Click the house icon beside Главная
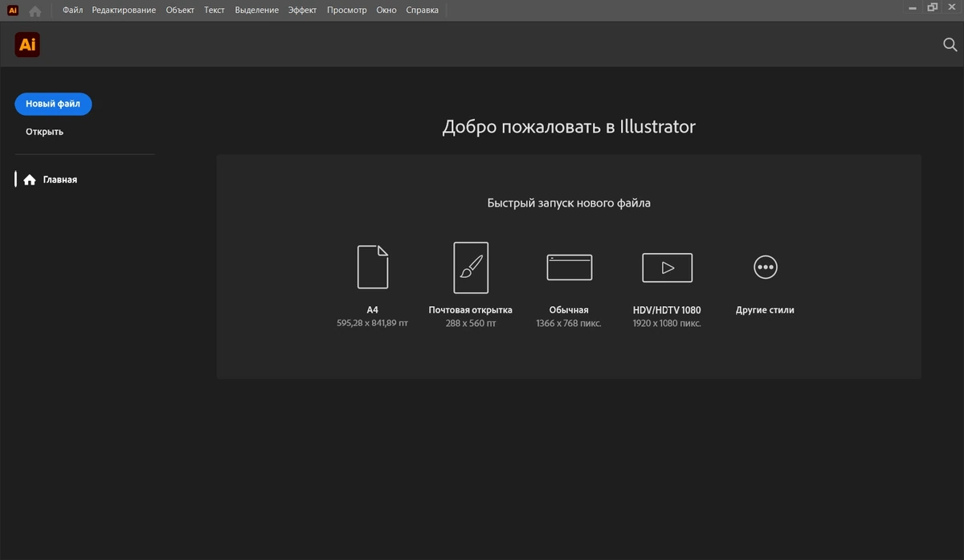The width and height of the screenshot is (964, 560). pos(30,180)
